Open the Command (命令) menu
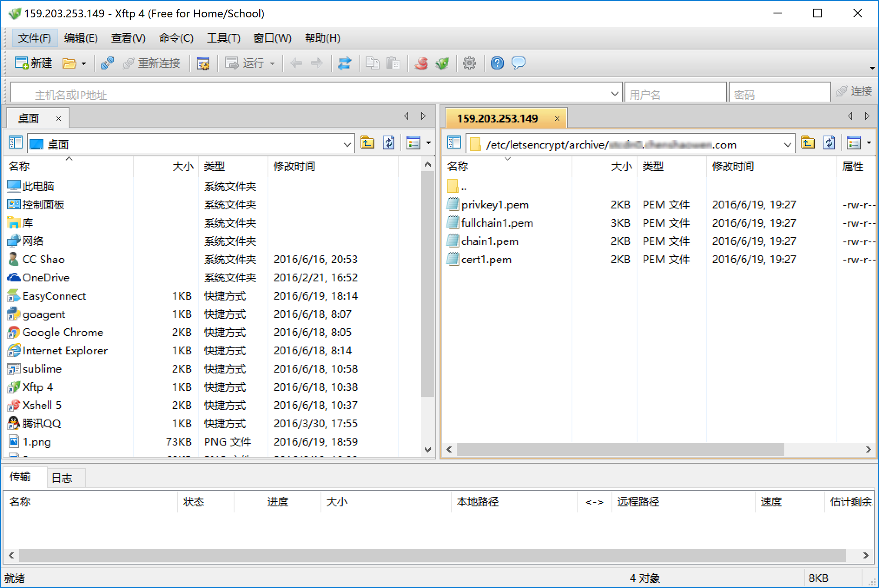879x588 pixels. tap(176, 38)
